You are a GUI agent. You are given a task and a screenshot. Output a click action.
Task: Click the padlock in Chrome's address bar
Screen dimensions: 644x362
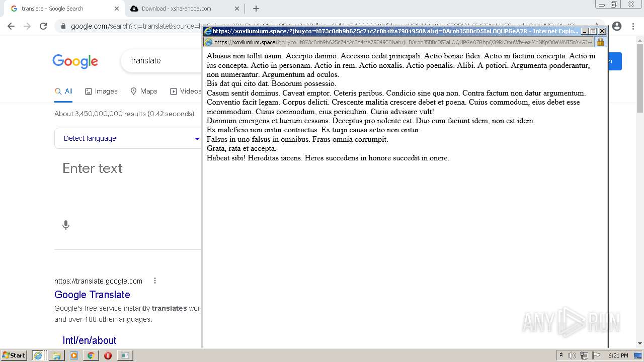[63, 26]
